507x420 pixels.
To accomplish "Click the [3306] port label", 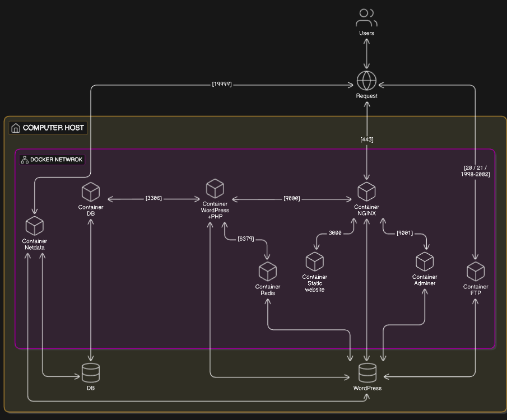I will [154, 198].
